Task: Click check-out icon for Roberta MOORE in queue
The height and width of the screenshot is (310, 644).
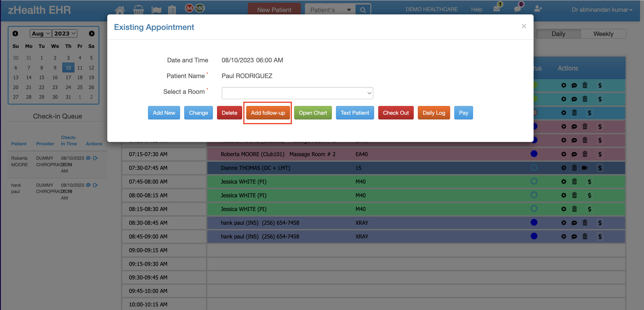Action: [x=95, y=158]
